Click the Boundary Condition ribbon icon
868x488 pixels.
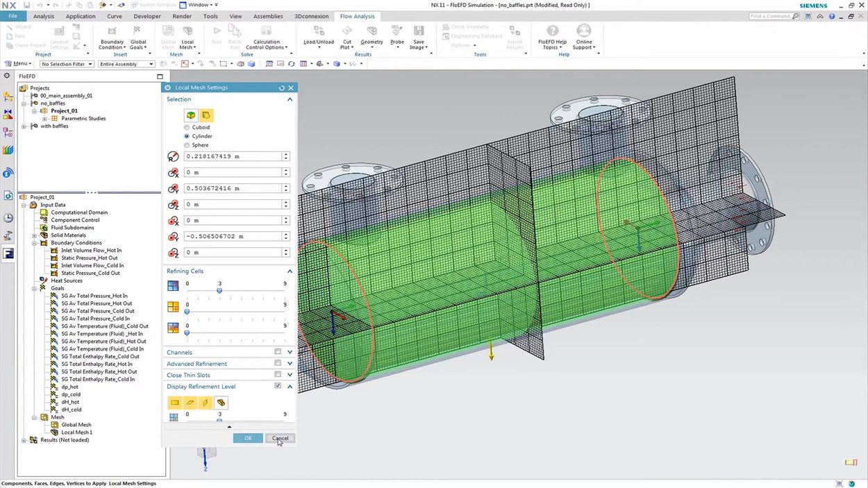[112, 32]
